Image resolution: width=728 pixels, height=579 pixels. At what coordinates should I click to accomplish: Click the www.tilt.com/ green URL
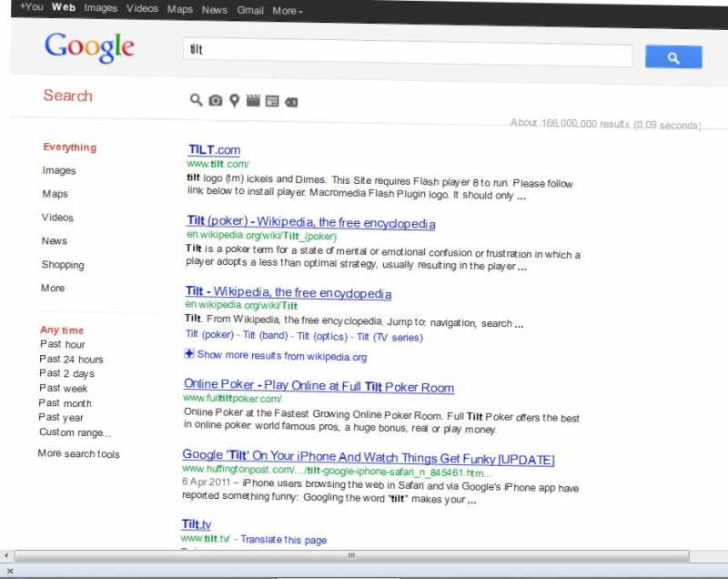218,164
